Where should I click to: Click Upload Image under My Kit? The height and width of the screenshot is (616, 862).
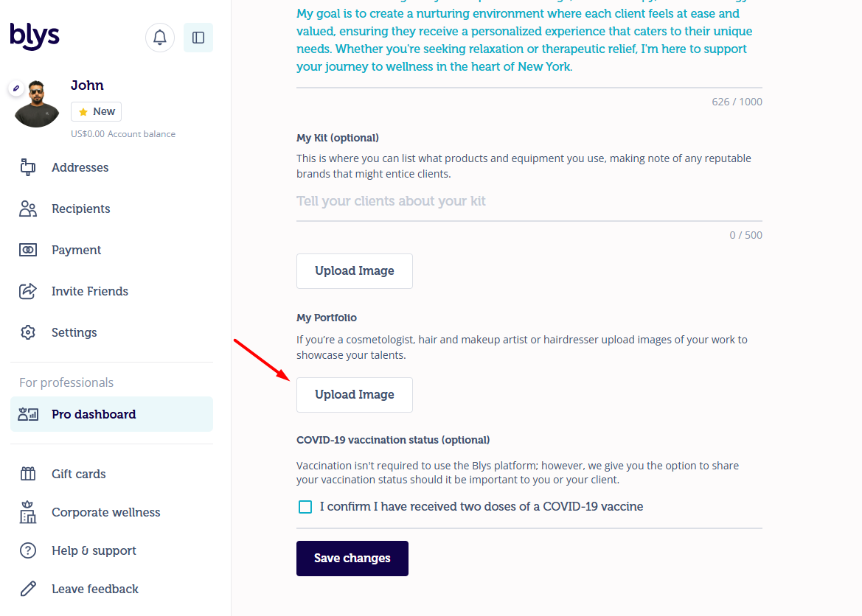click(355, 271)
